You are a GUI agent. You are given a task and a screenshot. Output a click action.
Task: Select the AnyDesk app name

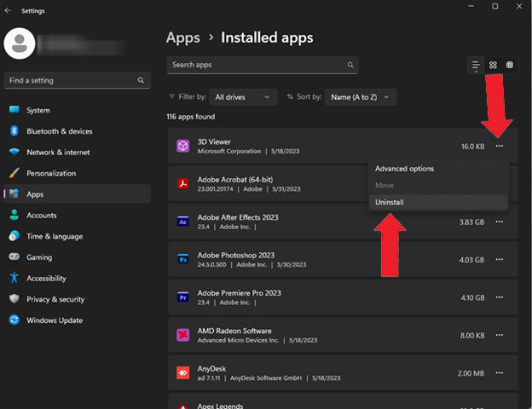point(211,369)
